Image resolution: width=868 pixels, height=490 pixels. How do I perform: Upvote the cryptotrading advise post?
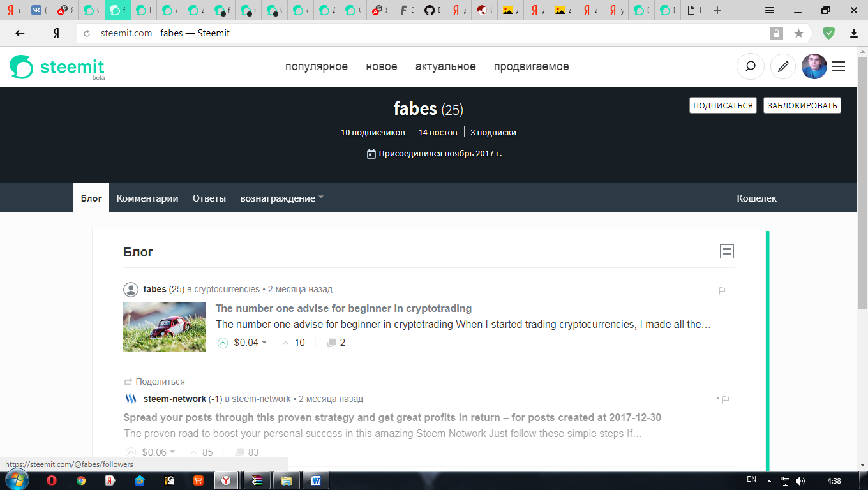click(223, 343)
